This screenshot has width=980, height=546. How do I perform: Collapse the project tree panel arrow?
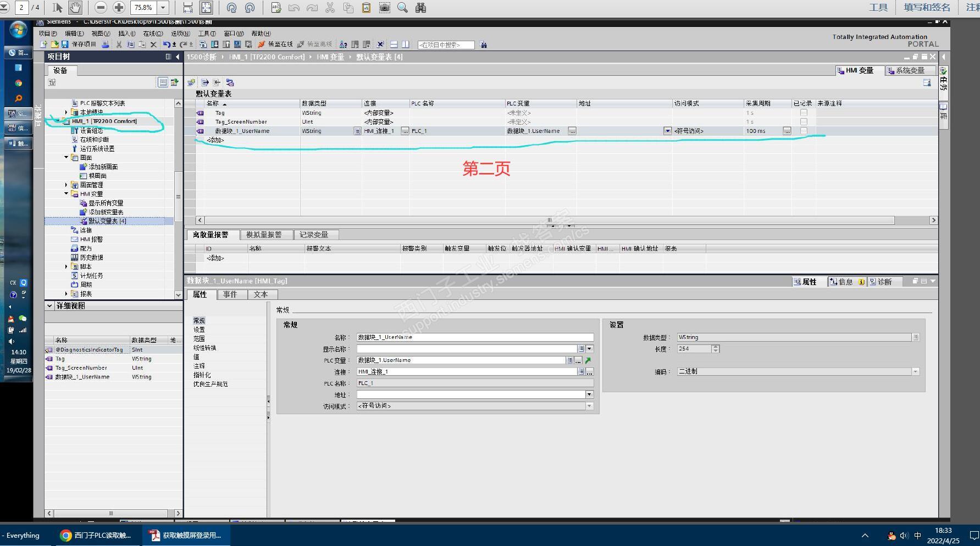178,57
